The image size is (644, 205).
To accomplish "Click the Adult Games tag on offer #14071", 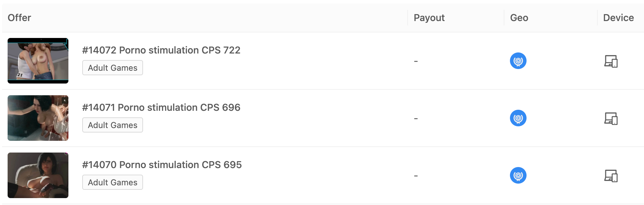I will pyautogui.click(x=113, y=125).
